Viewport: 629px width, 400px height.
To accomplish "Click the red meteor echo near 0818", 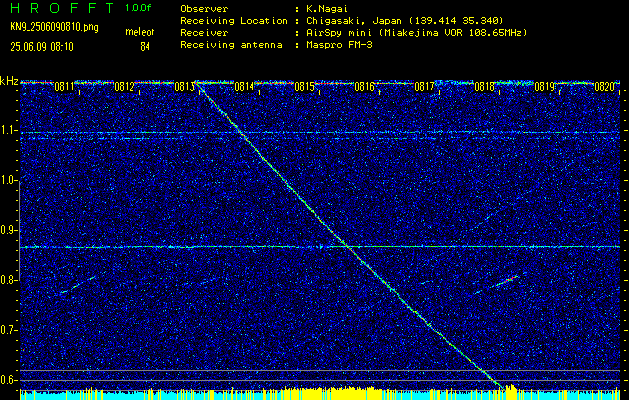I will coord(506,280).
